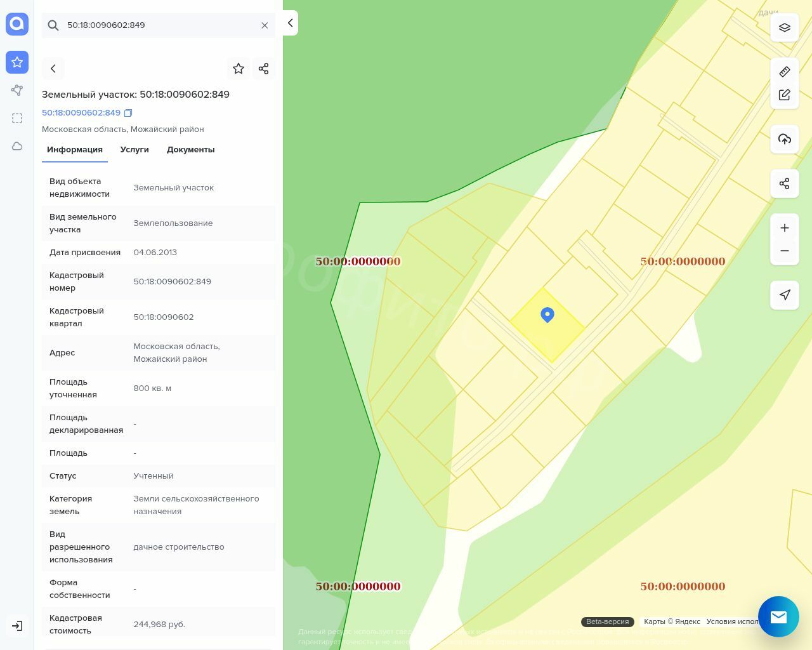Switch to the Услуги tab
Image resolution: width=812 pixels, height=650 pixels.
pos(134,150)
